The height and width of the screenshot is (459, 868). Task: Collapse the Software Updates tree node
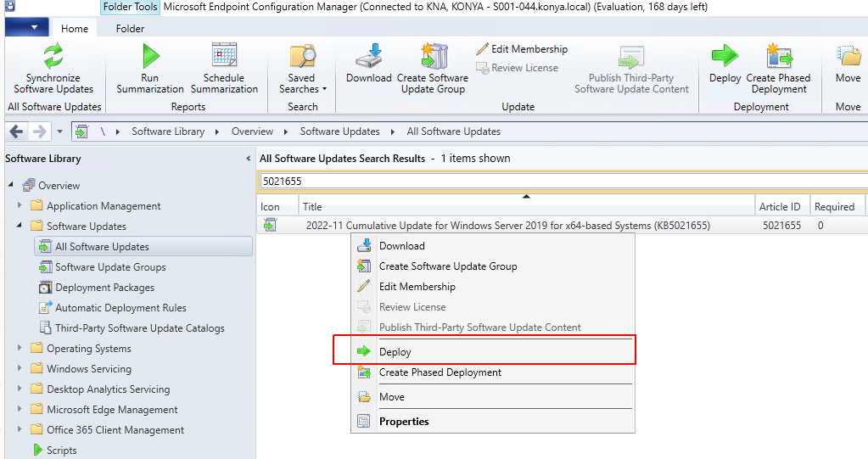pos(20,226)
